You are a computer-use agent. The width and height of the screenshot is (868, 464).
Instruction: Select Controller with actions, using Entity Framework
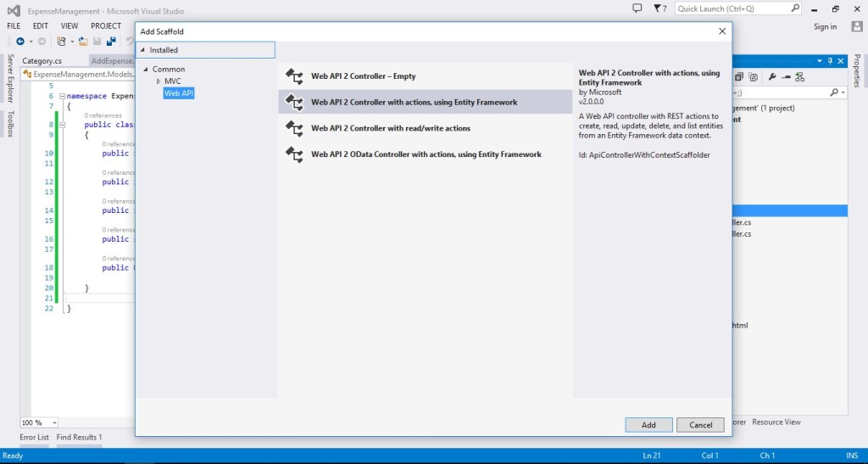426,103
